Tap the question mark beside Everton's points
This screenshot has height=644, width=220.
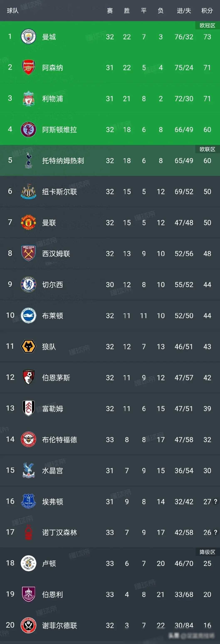(x=215, y=501)
